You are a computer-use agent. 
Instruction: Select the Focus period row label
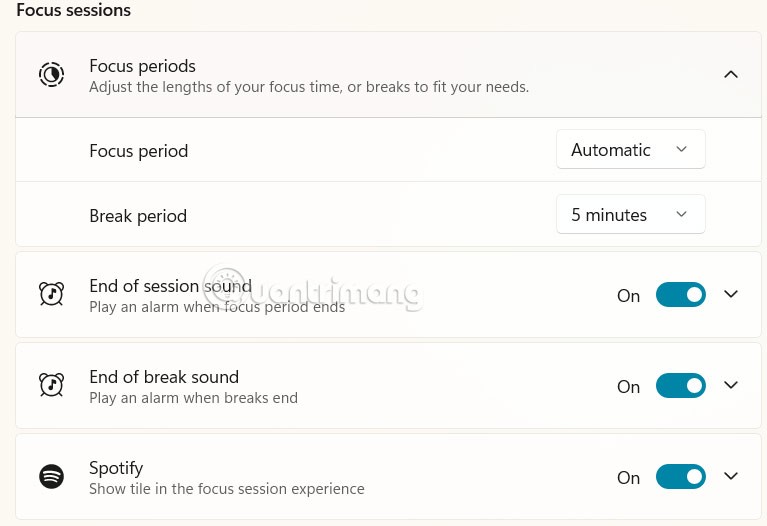(x=138, y=151)
